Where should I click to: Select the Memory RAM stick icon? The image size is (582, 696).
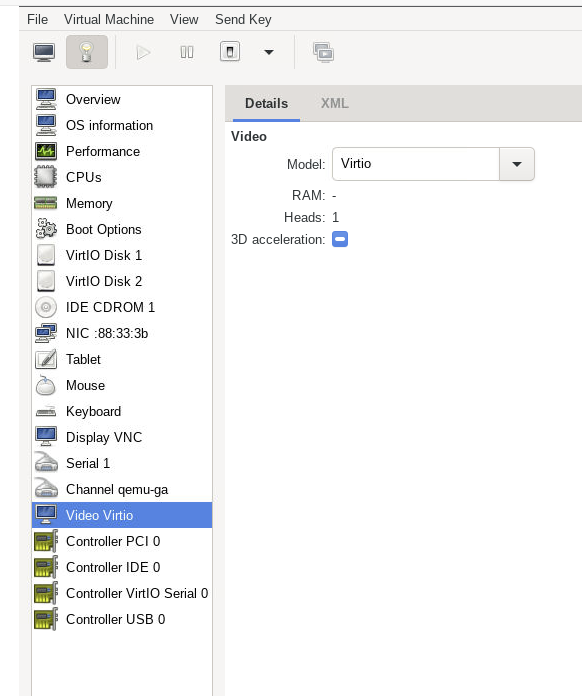[46, 203]
